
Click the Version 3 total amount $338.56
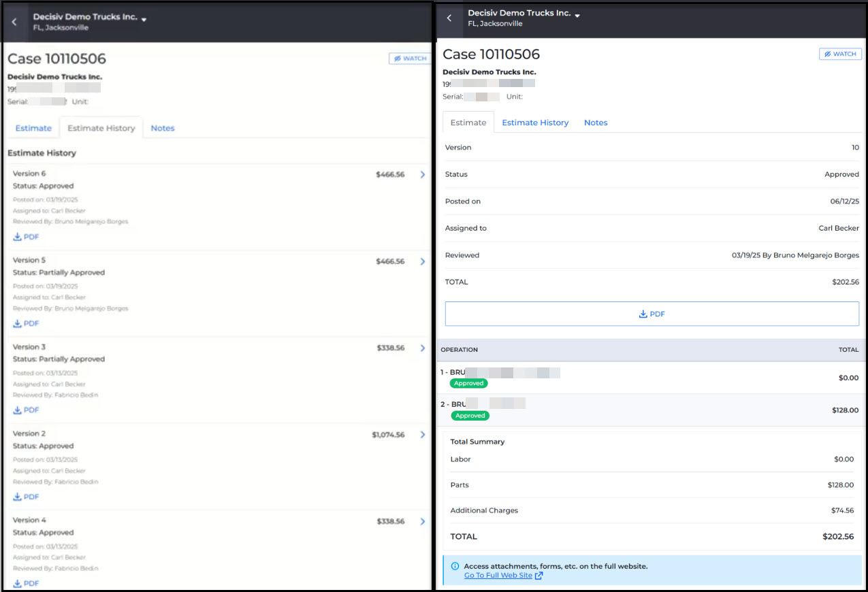391,347
